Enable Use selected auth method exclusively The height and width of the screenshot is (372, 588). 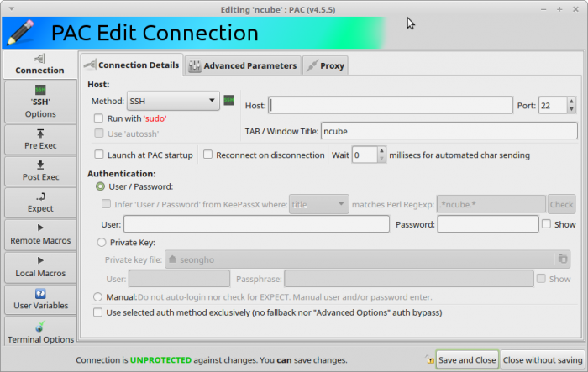(x=98, y=312)
